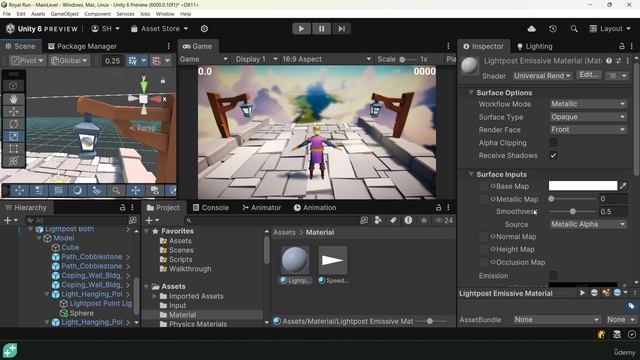Open the Global handle rotation dropdown
Viewport: 640px width, 360px height.
[x=69, y=61]
